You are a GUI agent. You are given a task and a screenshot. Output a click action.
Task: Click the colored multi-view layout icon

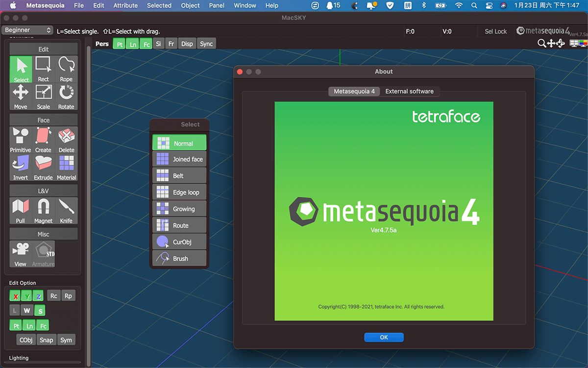coord(583,43)
